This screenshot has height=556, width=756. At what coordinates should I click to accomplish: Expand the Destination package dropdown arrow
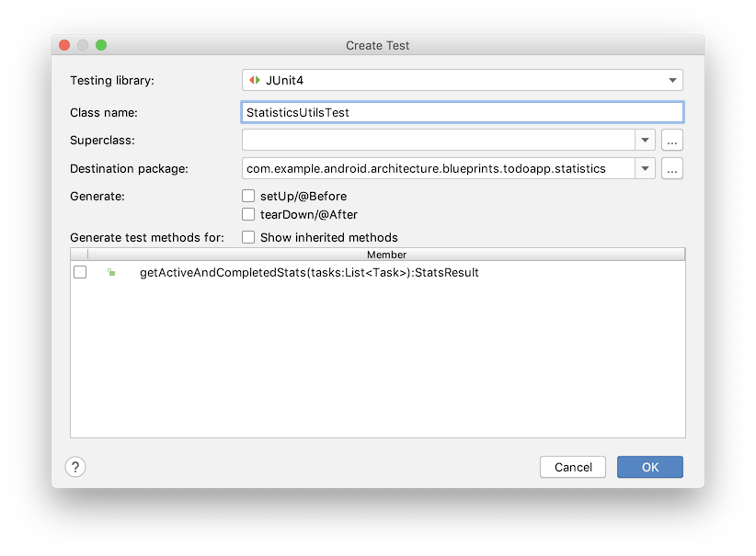(x=645, y=169)
